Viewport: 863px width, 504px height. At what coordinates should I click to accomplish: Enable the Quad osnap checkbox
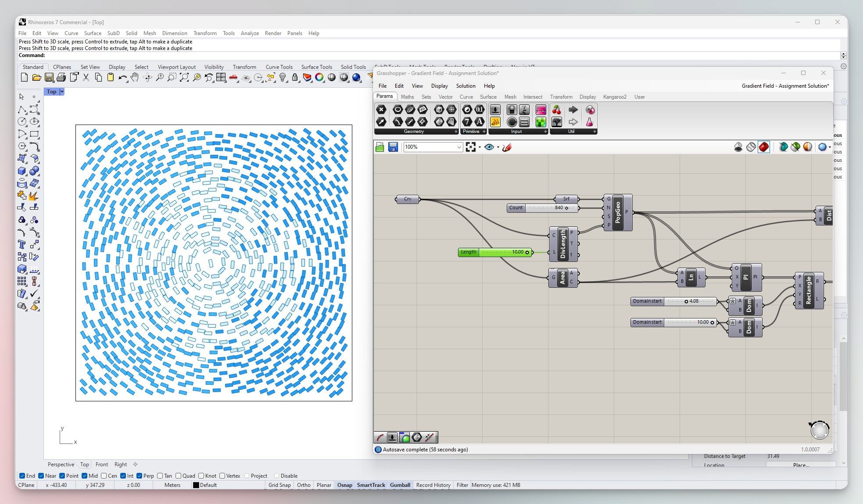point(178,476)
